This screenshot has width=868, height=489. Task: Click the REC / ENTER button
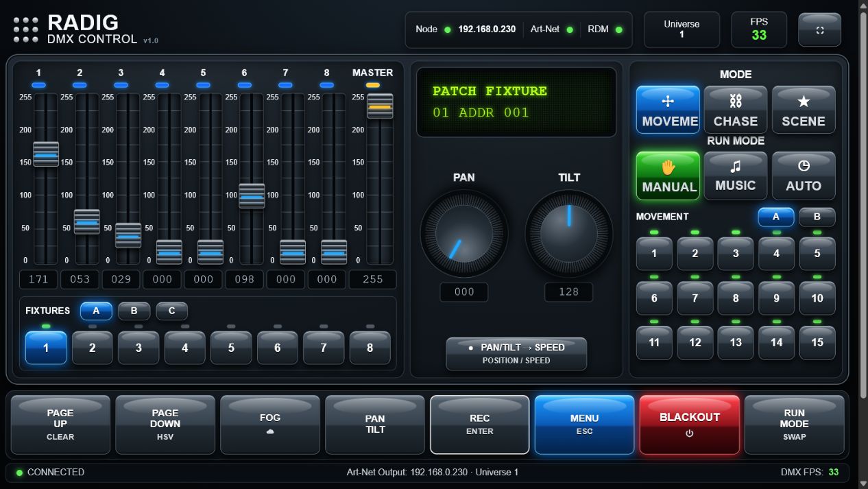[x=480, y=425]
